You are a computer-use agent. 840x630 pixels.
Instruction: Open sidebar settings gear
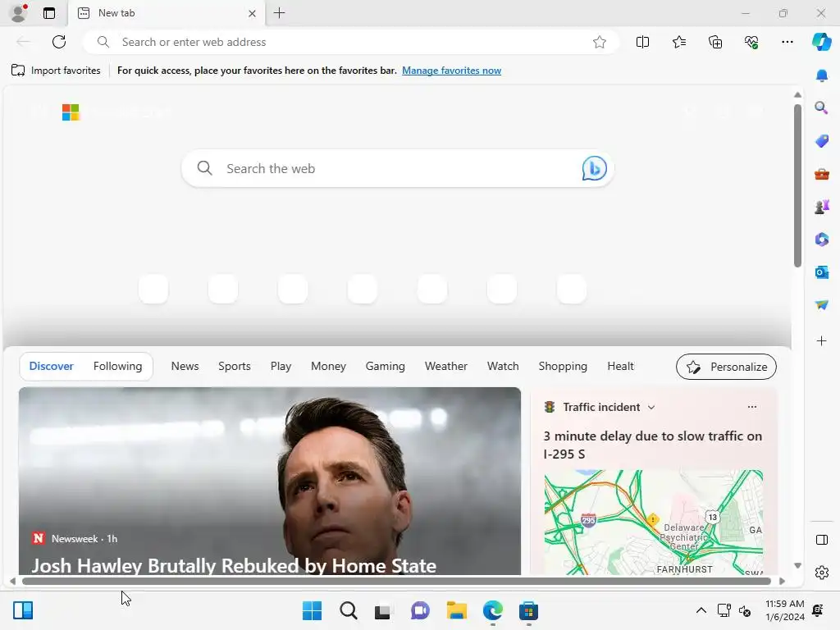[x=821, y=573]
